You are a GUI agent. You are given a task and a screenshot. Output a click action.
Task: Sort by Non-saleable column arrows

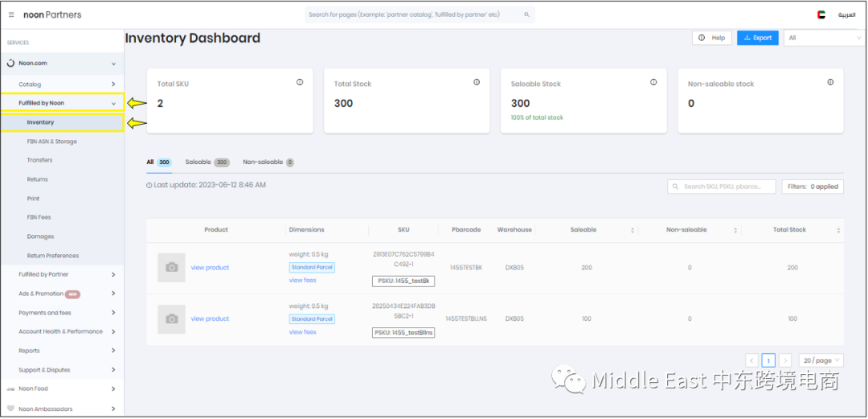735,230
